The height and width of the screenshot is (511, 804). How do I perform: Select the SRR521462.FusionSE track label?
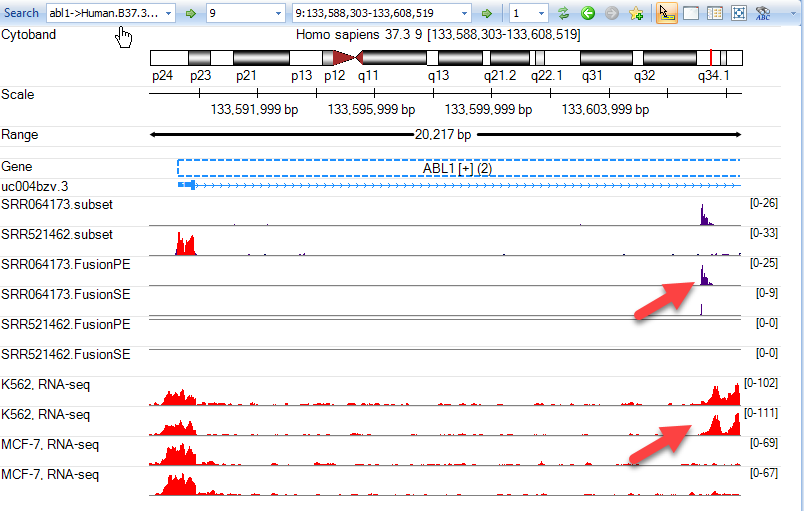[x=66, y=355]
